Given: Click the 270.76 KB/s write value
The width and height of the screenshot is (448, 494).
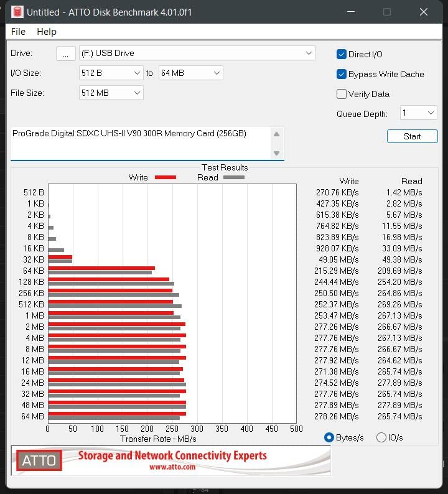Looking at the screenshot, I should pos(337,192).
